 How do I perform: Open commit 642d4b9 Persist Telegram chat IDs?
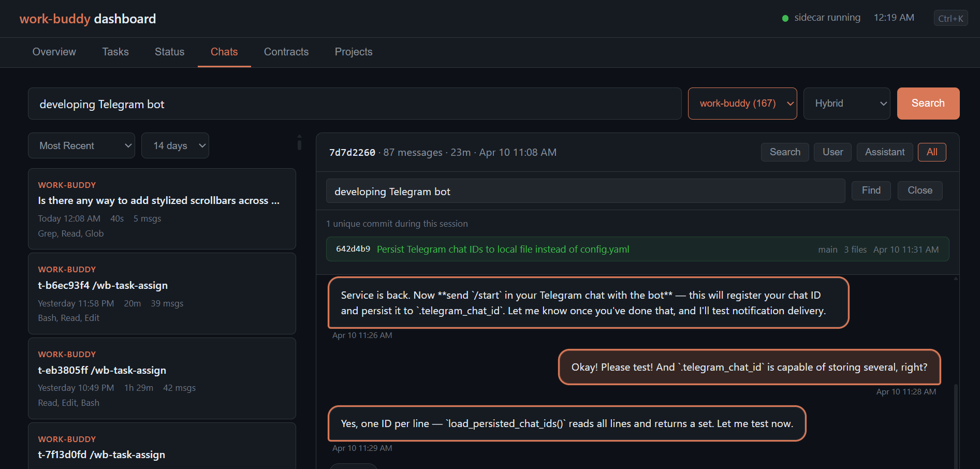click(x=637, y=249)
